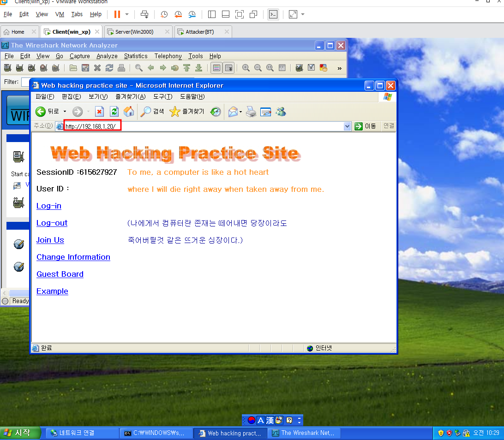Image resolution: width=504 pixels, height=440 pixels.
Task: Open VMware VM menu
Action: tap(60, 14)
